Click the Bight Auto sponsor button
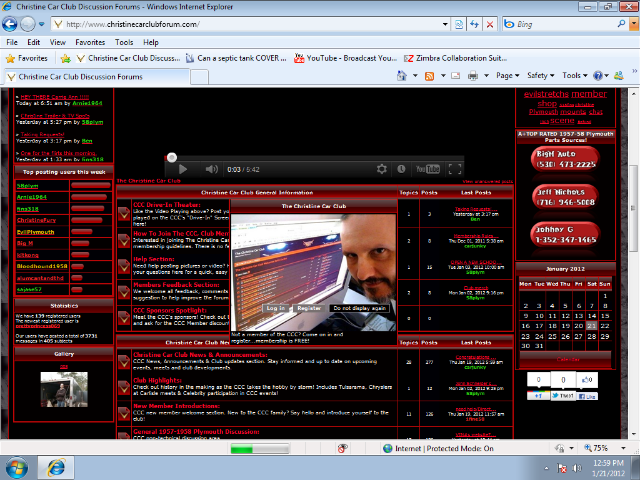The height and width of the screenshot is (480, 640). [x=565, y=159]
